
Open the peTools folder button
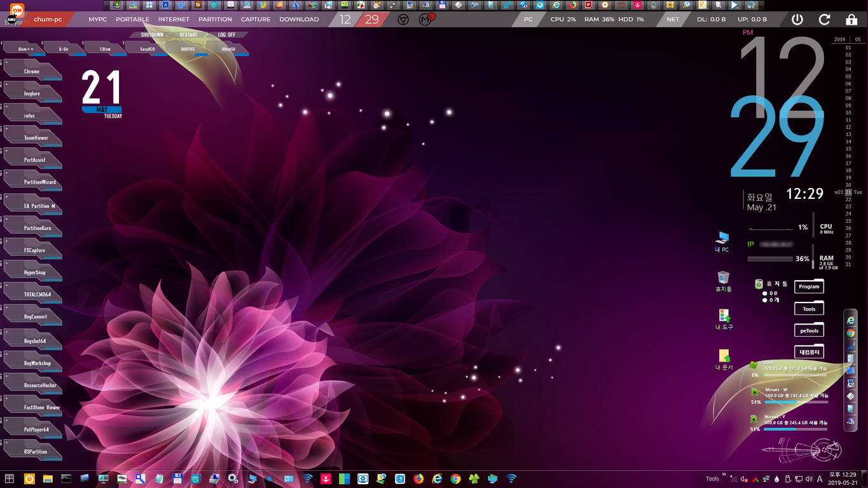(x=809, y=330)
